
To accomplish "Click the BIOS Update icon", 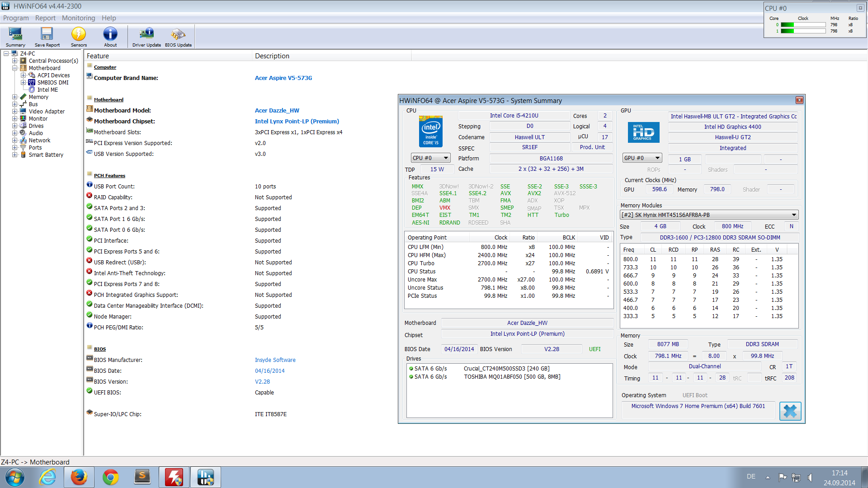I will (x=178, y=37).
